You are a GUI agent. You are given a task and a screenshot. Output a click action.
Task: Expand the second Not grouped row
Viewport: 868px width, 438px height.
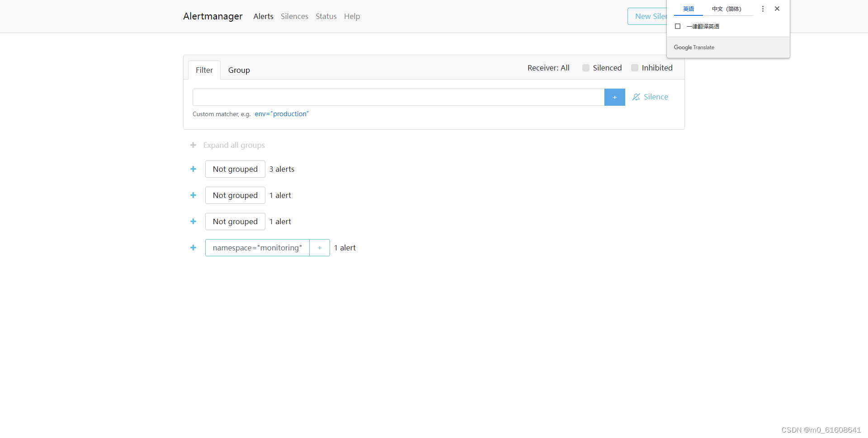(x=193, y=195)
